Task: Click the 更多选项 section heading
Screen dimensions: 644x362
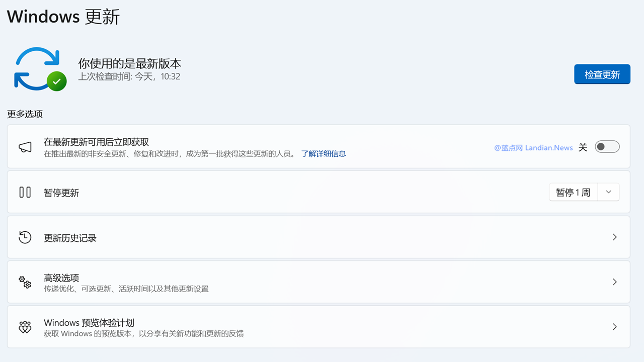Action: click(x=25, y=114)
